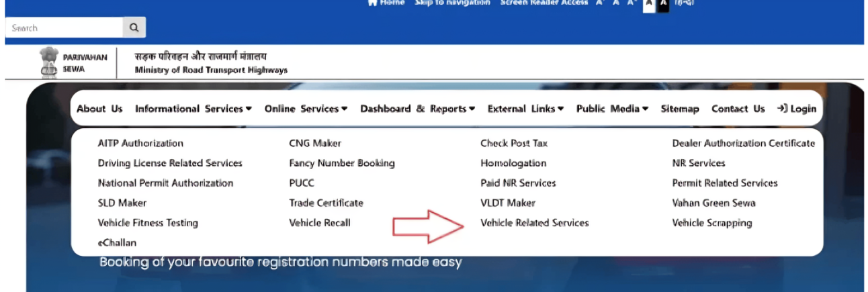Open eChallan option

point(117,242)
